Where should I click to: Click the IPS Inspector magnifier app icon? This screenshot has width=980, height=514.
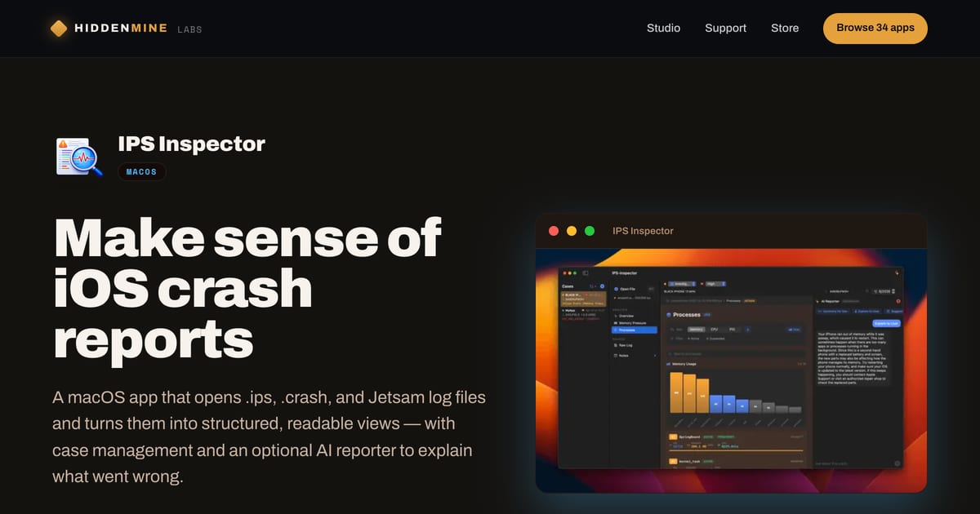[79, 156]
